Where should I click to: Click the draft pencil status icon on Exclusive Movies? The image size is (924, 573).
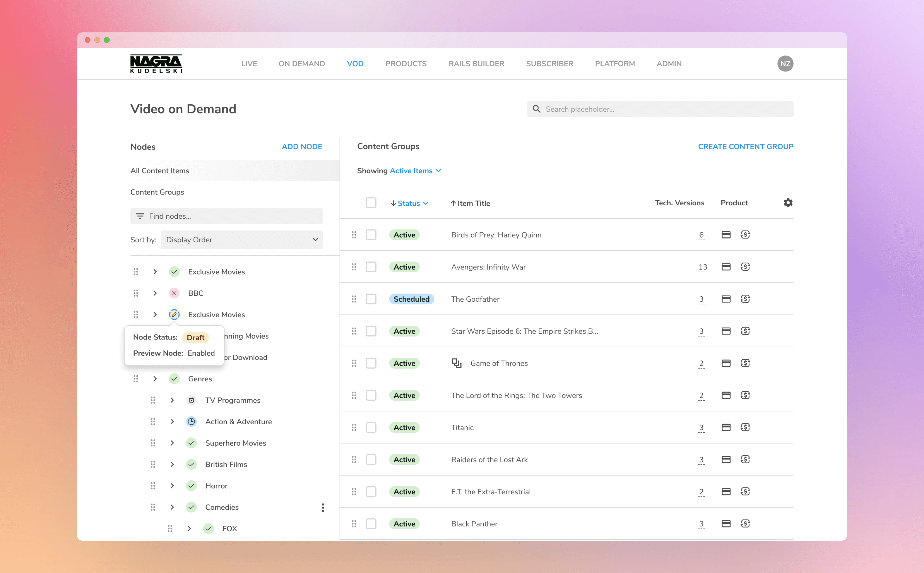point(174,314)
